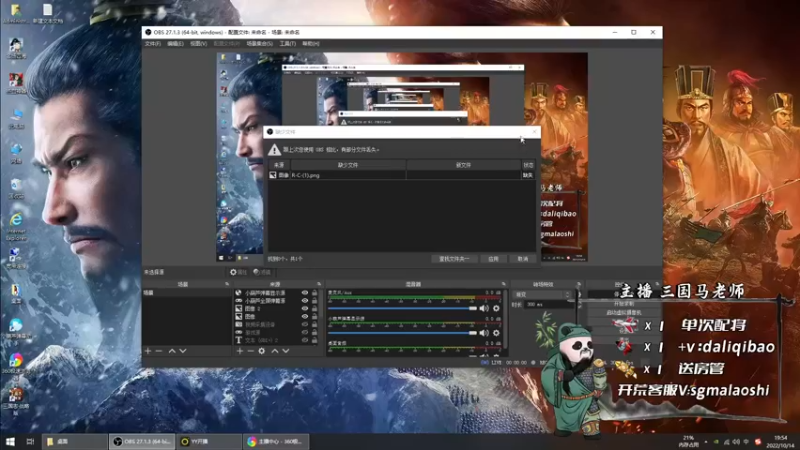Open the 编辑(E) menu
Screen dimensions: 800x450
click(x=176, y=44)
